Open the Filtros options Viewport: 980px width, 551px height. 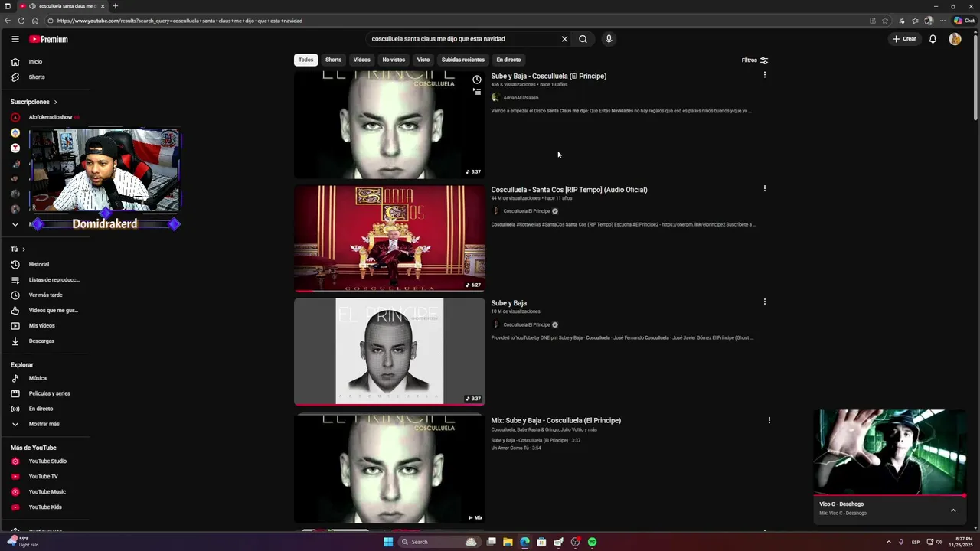755,60
